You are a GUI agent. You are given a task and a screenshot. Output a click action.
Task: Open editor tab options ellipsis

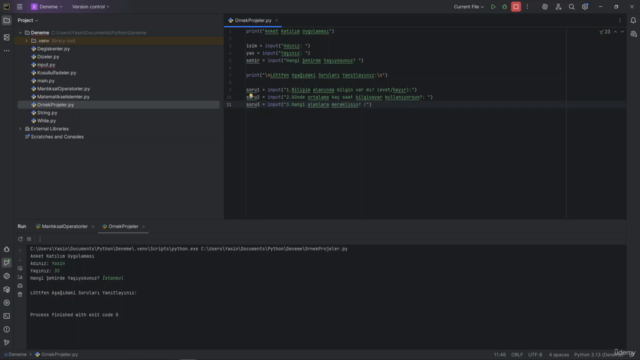(620, 20)
